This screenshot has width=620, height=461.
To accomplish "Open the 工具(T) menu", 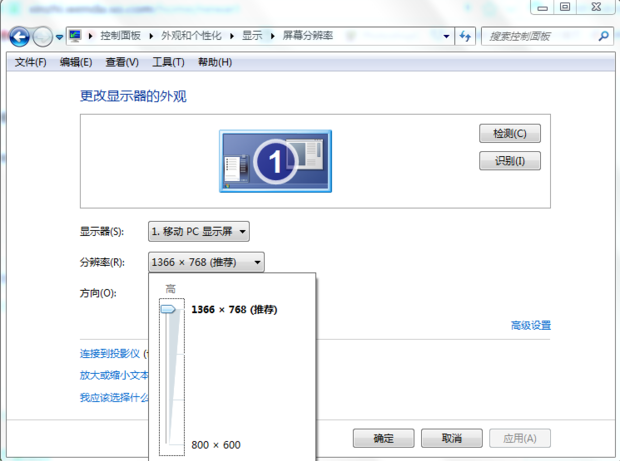I will coord(168,62).
